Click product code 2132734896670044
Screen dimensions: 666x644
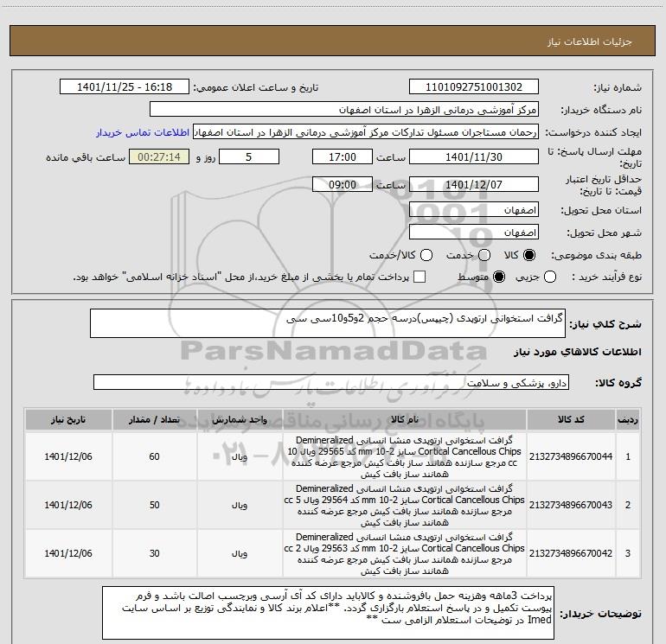coord(571,456)
